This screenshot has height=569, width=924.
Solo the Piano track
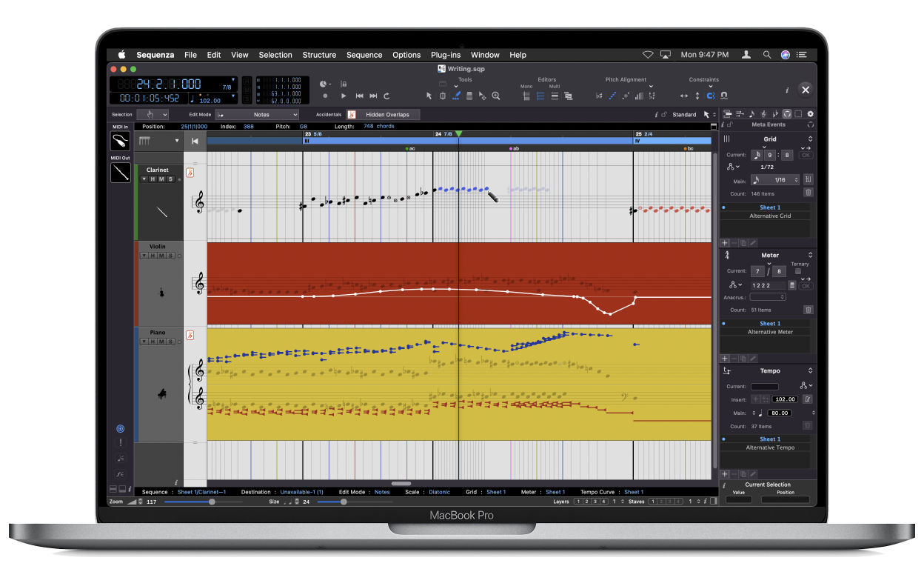click(170, 342)
